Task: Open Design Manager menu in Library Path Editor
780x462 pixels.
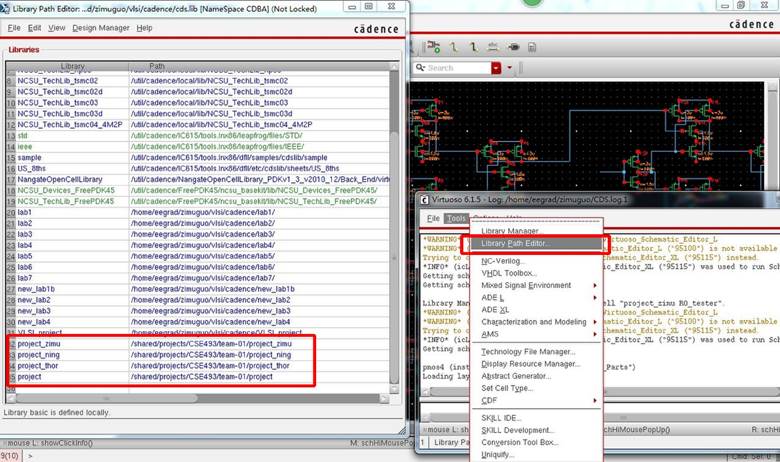Action: pos(101,28)
